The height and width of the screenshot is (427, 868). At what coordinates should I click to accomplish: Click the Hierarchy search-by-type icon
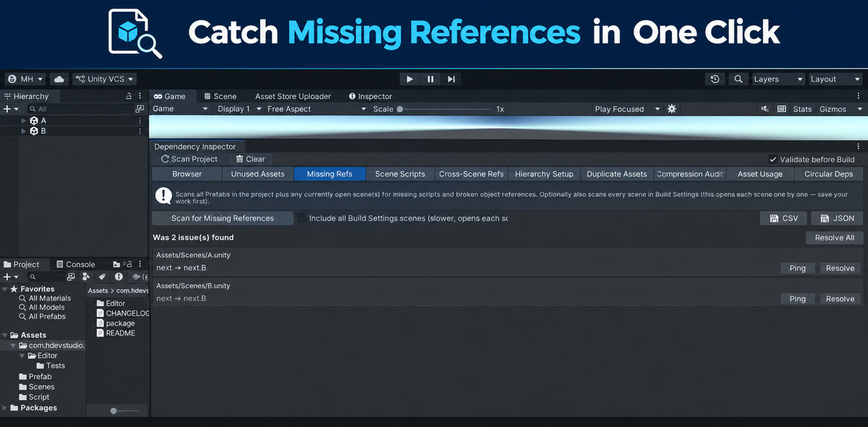click(140, 109)
